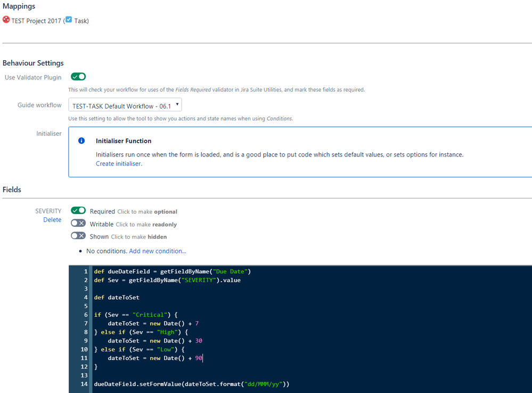Click the Guide workflow label
Screen dimensions: 532x393
pos(40,105)
